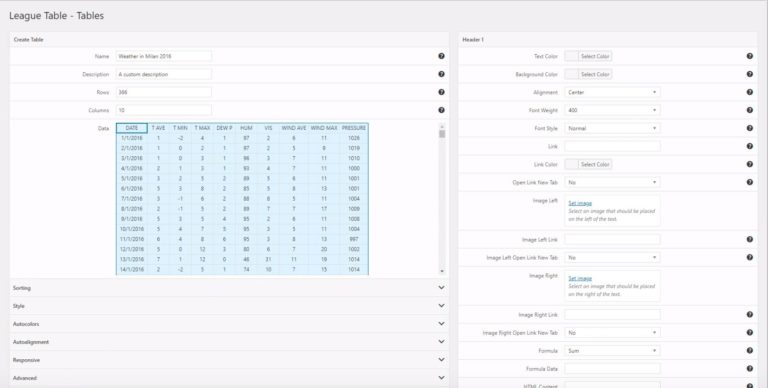Image resolution: width=768 pixels, height=388 pixels.
Task: Open the Font Weight dropdown
Action: pyautogui.click(x=612, y=110)
